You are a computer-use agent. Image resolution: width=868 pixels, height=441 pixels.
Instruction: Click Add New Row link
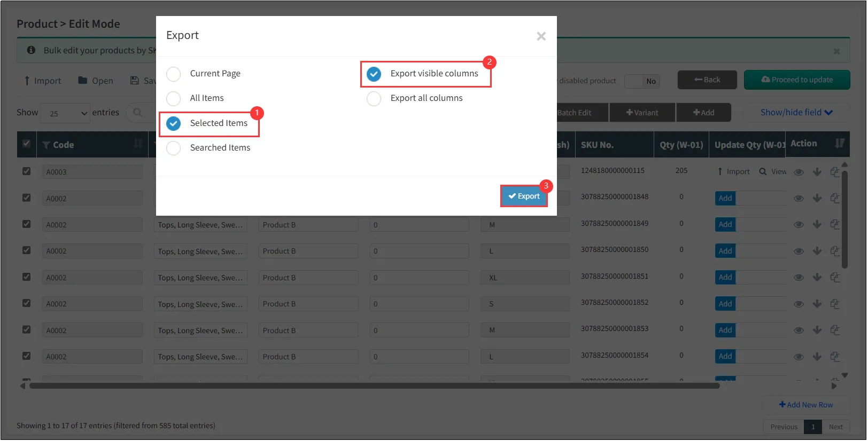(x=806, y=405)
